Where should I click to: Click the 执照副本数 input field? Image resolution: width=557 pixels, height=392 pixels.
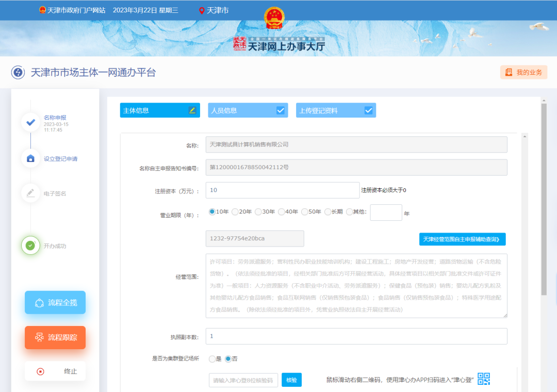[356, 336]
